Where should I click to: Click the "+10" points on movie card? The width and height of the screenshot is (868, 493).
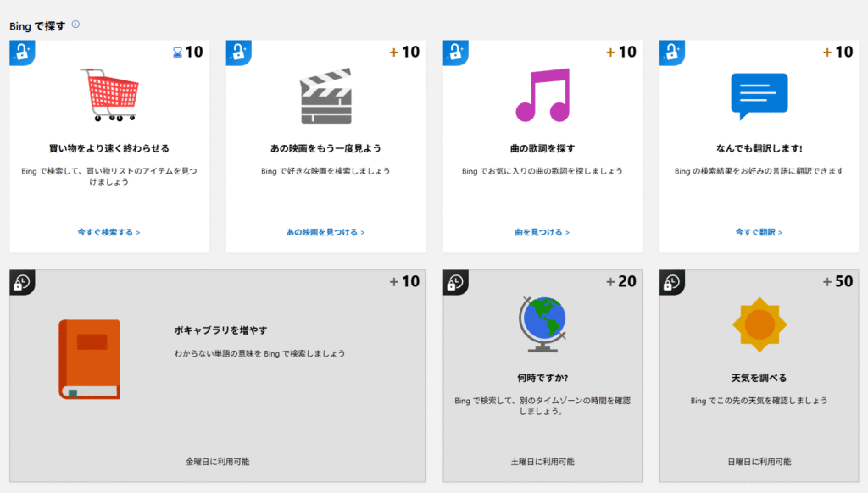404,52
